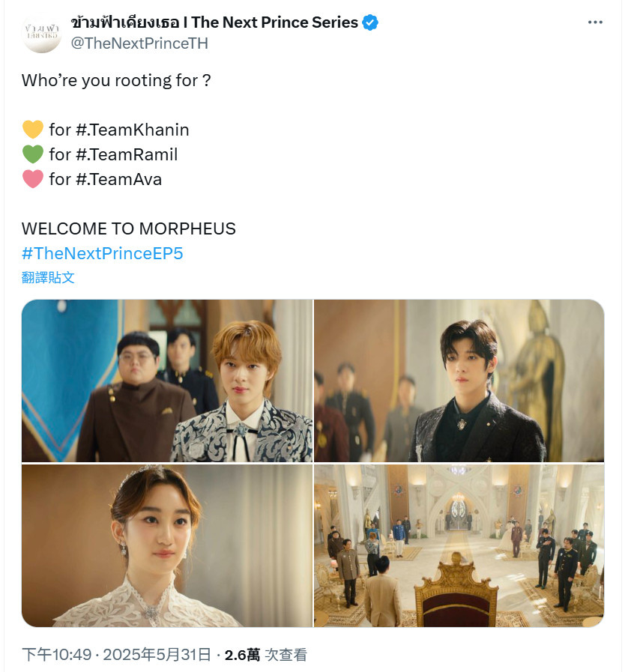Click the yellow heart emoji
625x672 pixels.
point(32,130)
